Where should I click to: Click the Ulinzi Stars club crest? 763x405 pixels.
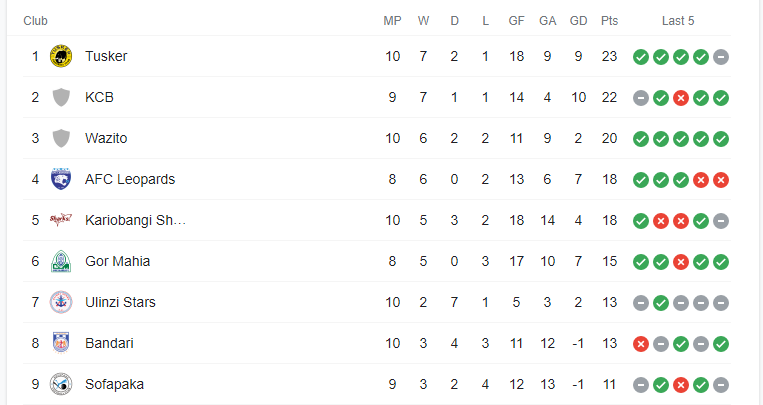(61, 302)
